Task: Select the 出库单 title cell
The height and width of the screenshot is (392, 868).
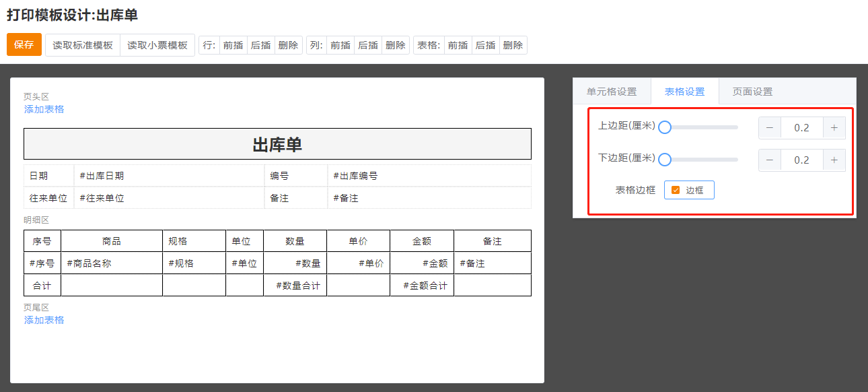Action: (x=277, y=144)
